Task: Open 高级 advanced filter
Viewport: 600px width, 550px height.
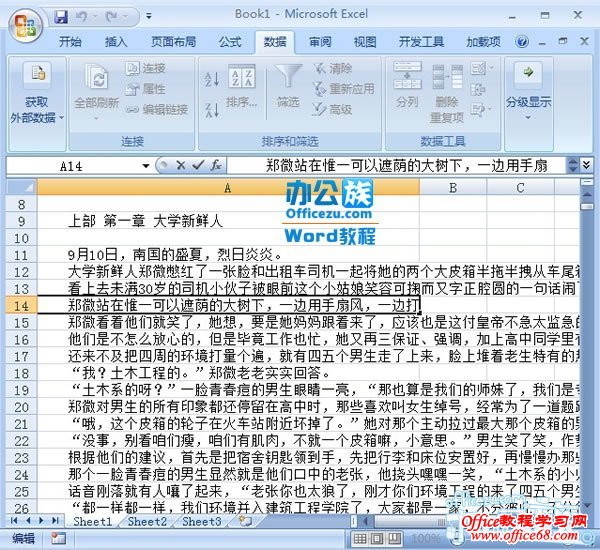Action: pyautogui.click(x=332, y=109)
